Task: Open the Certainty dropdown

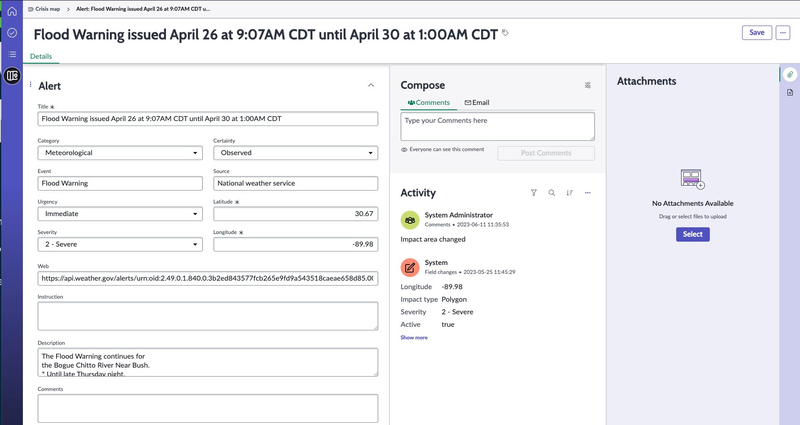Action: click(295, 153)
